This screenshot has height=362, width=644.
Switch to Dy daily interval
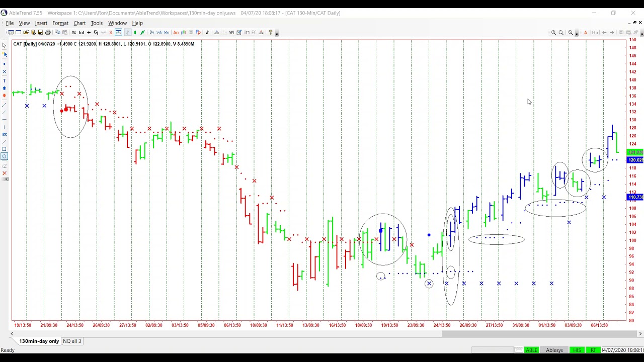(151, 33)
